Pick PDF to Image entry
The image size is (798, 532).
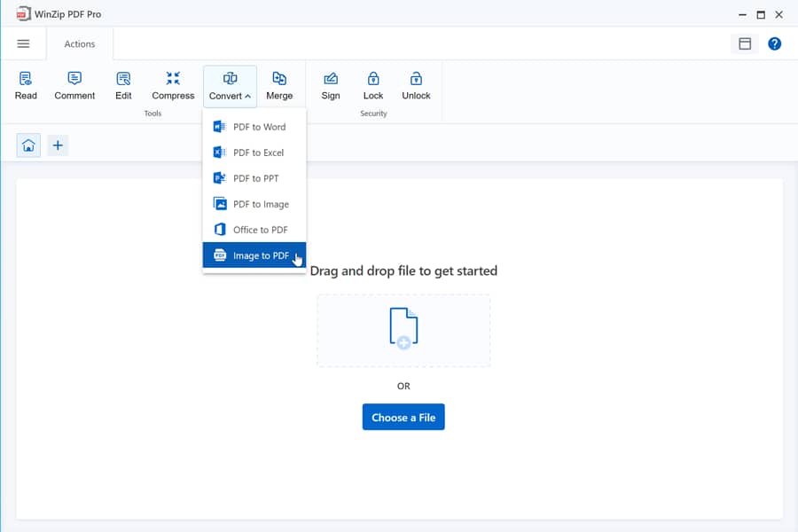(x=254, y=204)
